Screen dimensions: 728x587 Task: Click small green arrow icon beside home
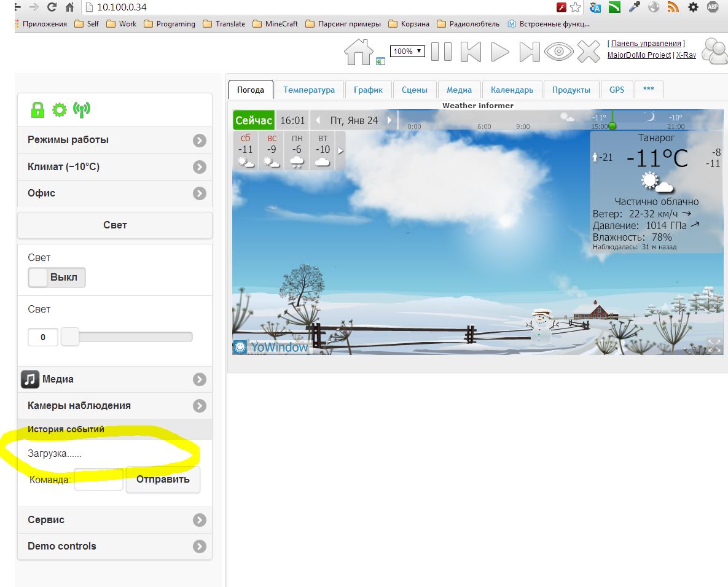pyautogui.click(x=380, y=61)
